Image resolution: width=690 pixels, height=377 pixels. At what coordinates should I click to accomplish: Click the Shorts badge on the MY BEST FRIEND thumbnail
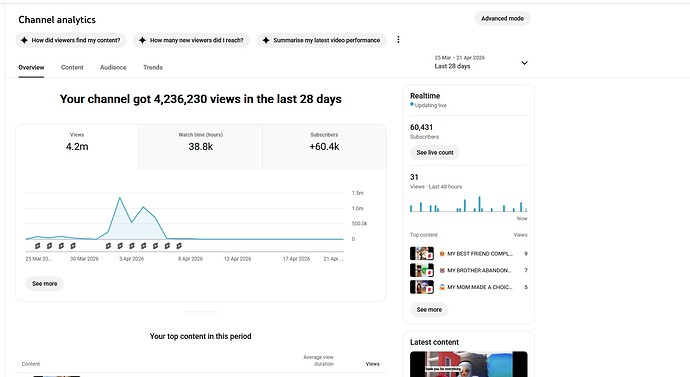(429, 256)
